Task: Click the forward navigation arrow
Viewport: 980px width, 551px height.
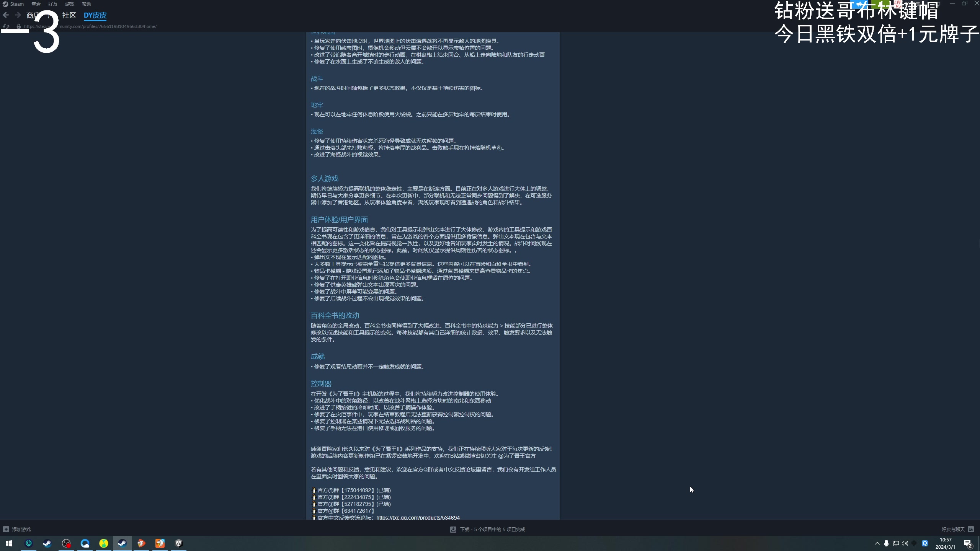Action: coord(18,15)
